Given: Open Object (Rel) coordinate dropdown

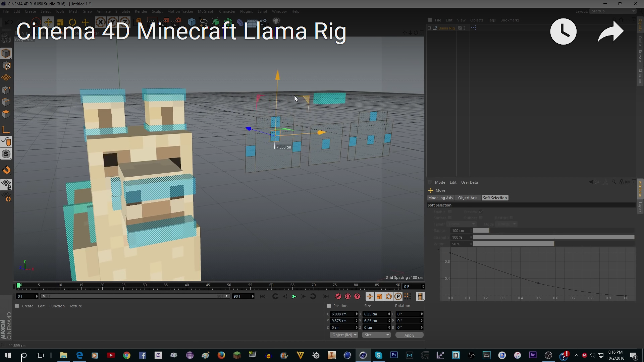Looking at the screenshot, I should pos(344,335).
